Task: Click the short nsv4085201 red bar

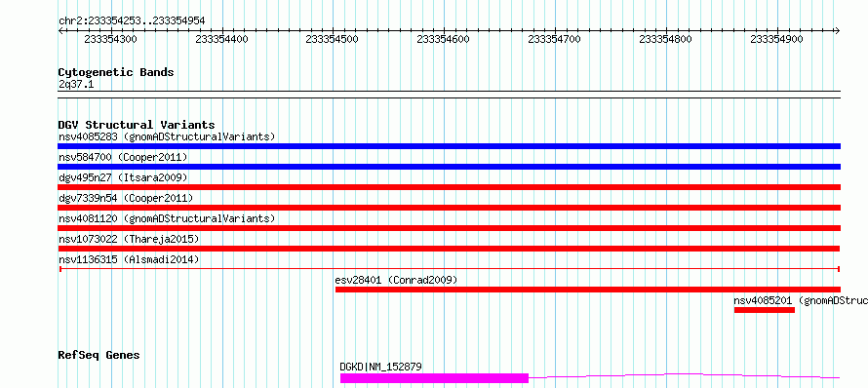Action: click(x=765, y=310)
